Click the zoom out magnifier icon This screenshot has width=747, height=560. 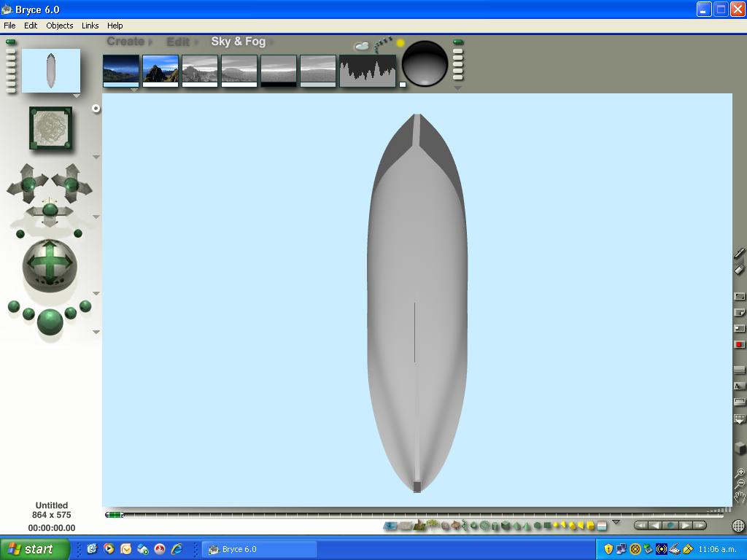740,484
